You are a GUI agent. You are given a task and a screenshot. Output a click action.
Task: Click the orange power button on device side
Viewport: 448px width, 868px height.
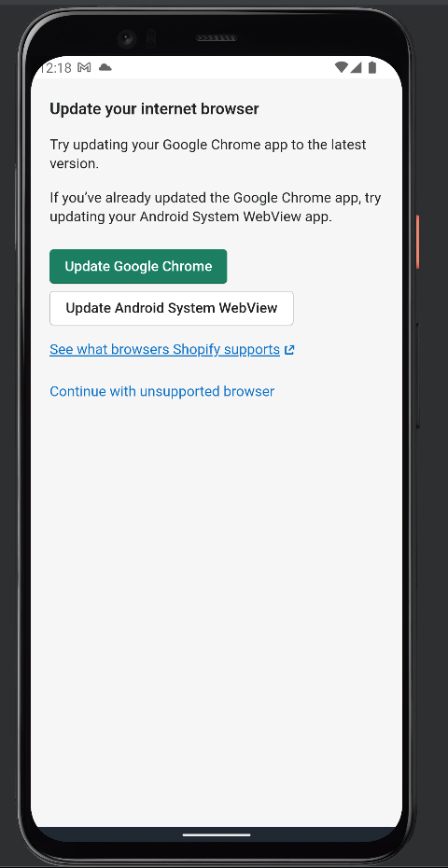point(417,242)
